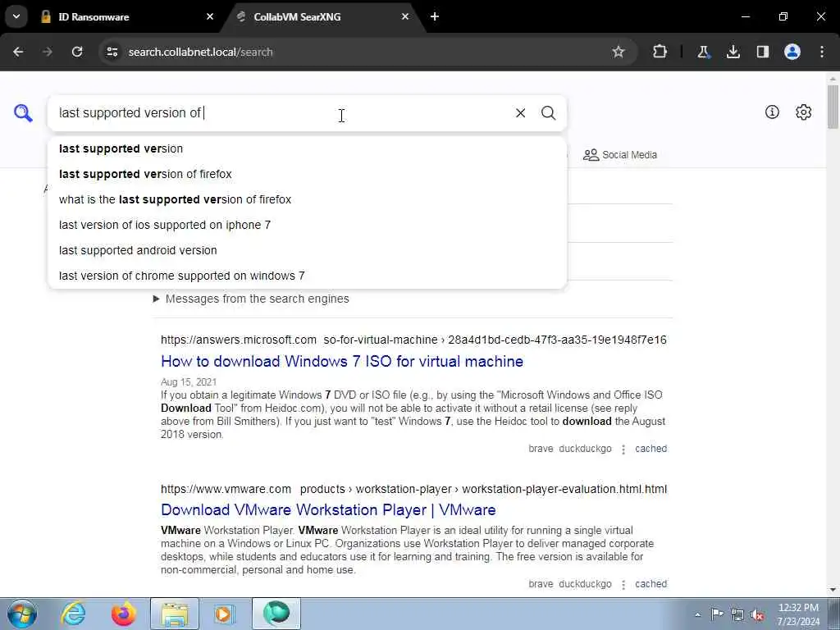Click the forward navigation arrow
This screenshot has height=630, width=840.
(x=48, y=52)
